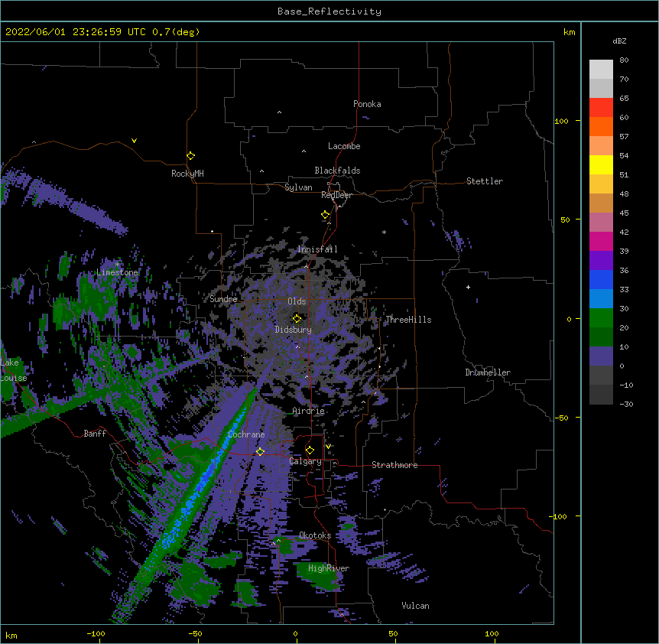The image size is (659, 644).
Task: Click the Vulcan label
Action: [415, 606]
